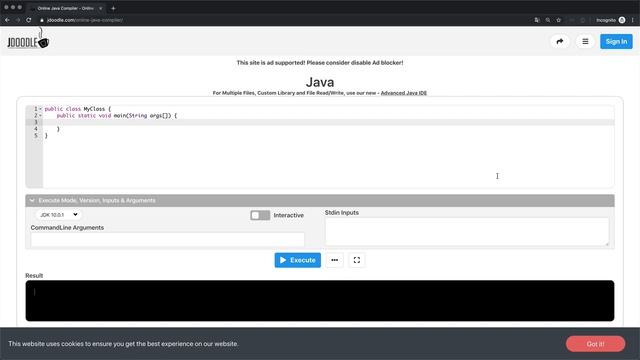Open the hamburger menu icon
The height and width of the screenshot is (360, 640).
[585, 41]
